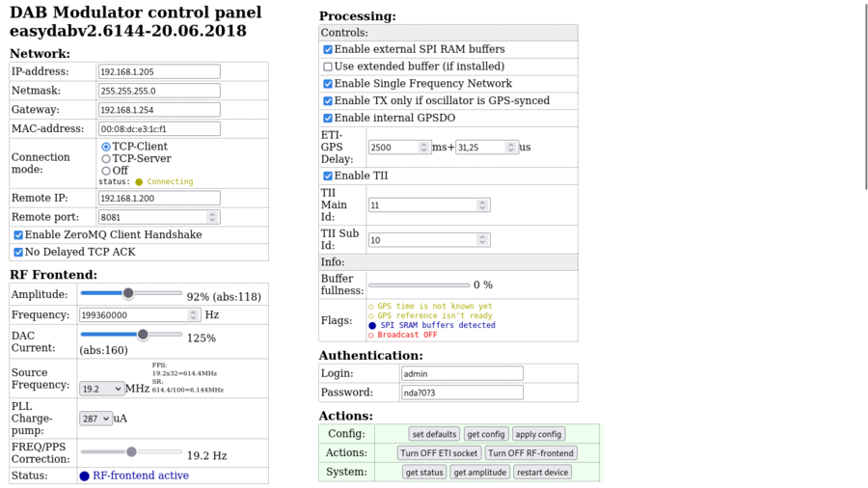This screenshot has height=488, width=868.
Task: Toggle Enable TX only if GPS-synced
Action: coord(328,101)
